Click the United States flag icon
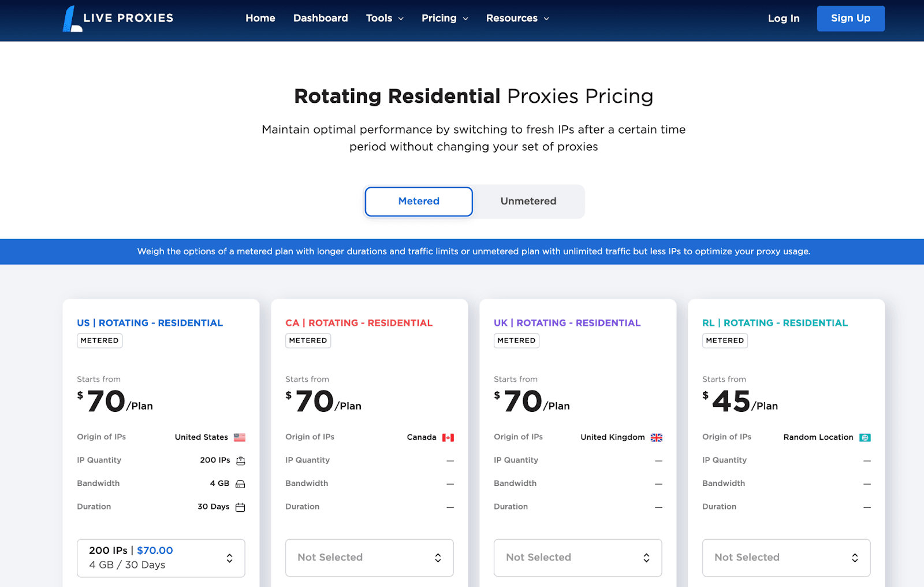924x587 pixels. 240,437
